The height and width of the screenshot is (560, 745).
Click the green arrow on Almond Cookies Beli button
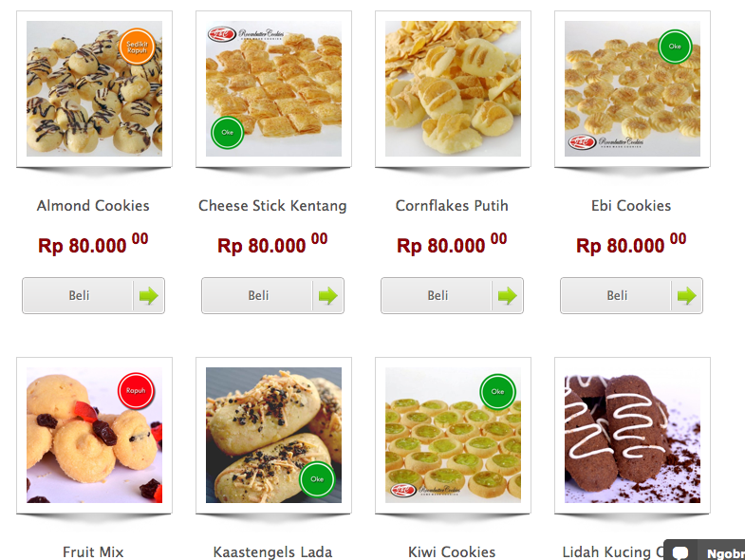click(x=149, y=296)
